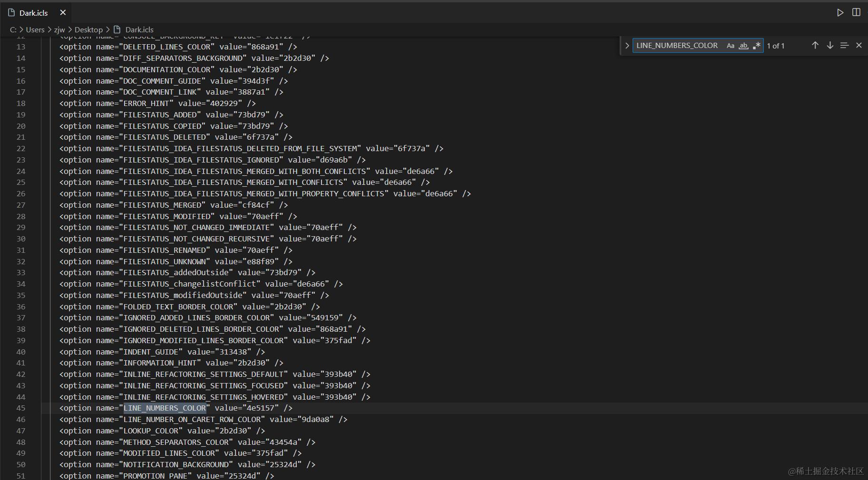The width and height of the screenshot is (868, 480).
Task: Open the Users breadcrumb segment
Action: [35, 29]
